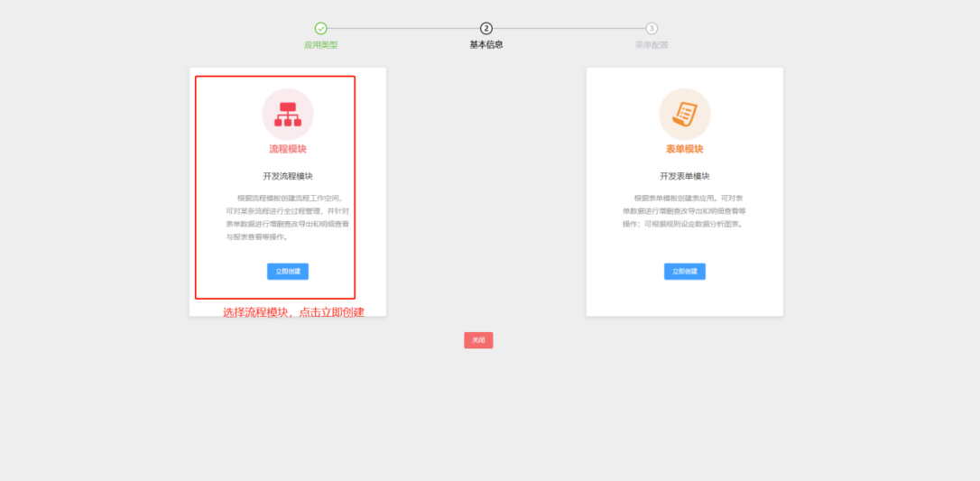Click the red 关闭 button
The height and width of the screenshot is (481, 980).
coord(478,340)
